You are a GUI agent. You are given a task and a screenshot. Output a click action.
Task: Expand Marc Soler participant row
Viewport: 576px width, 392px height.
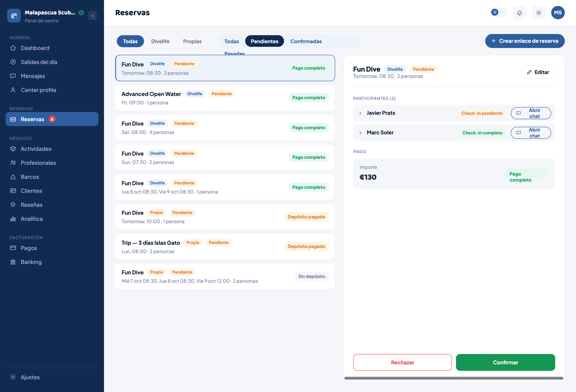360,133
